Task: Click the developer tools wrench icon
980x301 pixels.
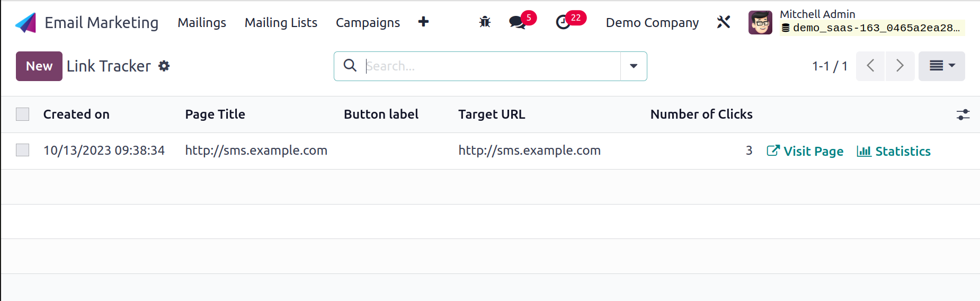Action: point(724,22)
